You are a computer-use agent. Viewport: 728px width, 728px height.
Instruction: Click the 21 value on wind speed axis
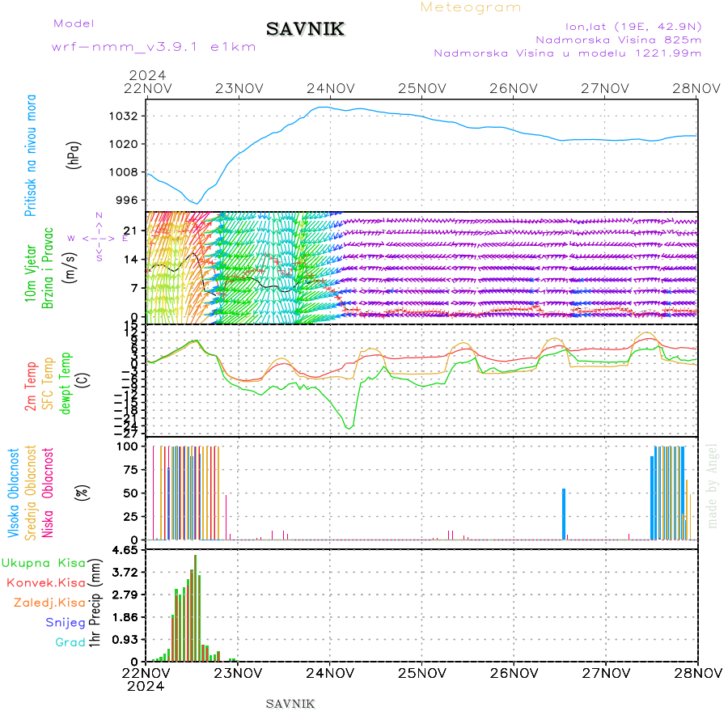coord(131,231)
